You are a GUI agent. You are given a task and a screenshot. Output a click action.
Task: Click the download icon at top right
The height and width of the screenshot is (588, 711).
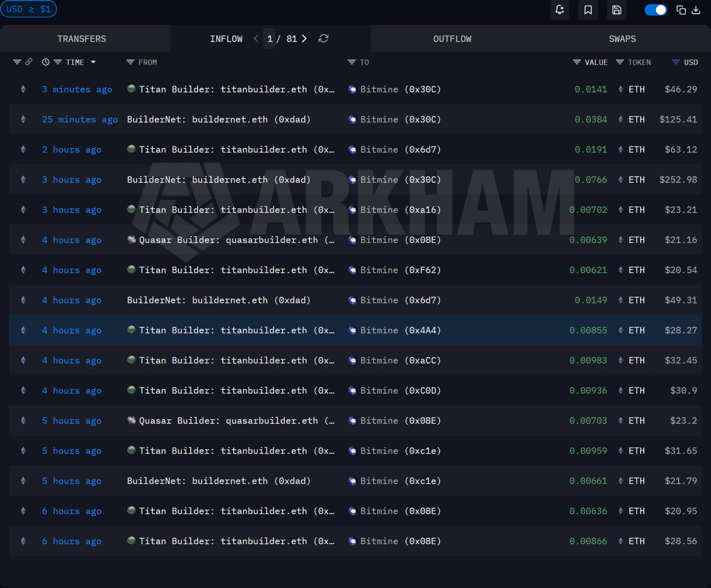coord(696,10)
